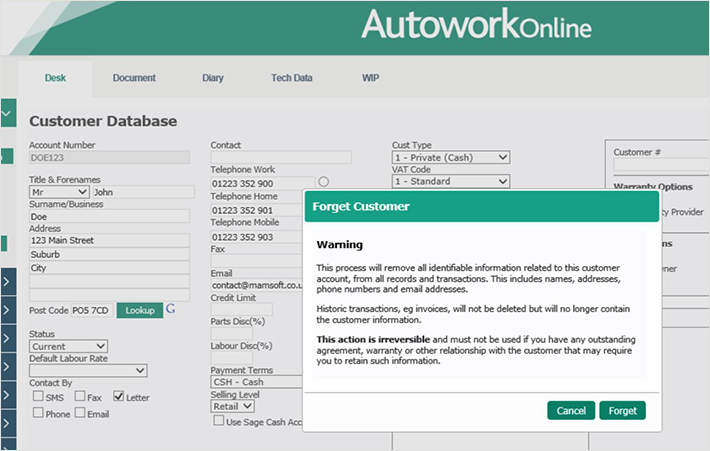Click the Autowork Online logo
This screenshot has width=710, height=451.
coord(476,24)
